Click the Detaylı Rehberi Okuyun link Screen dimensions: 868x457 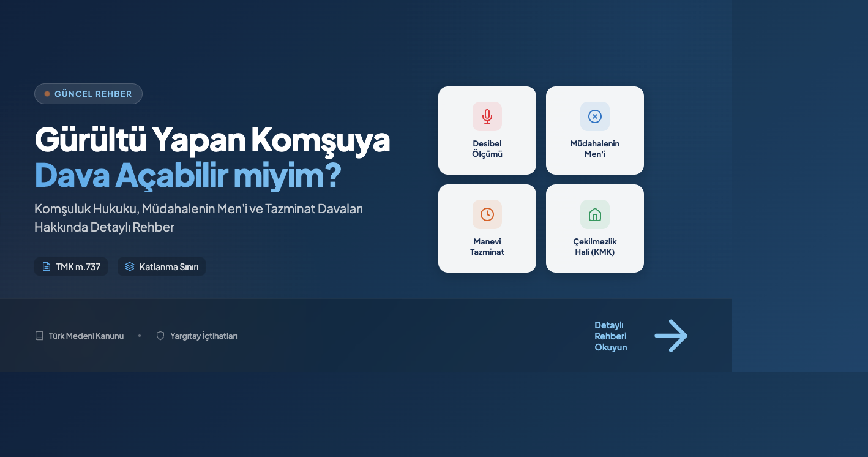(x=610, y=336)
